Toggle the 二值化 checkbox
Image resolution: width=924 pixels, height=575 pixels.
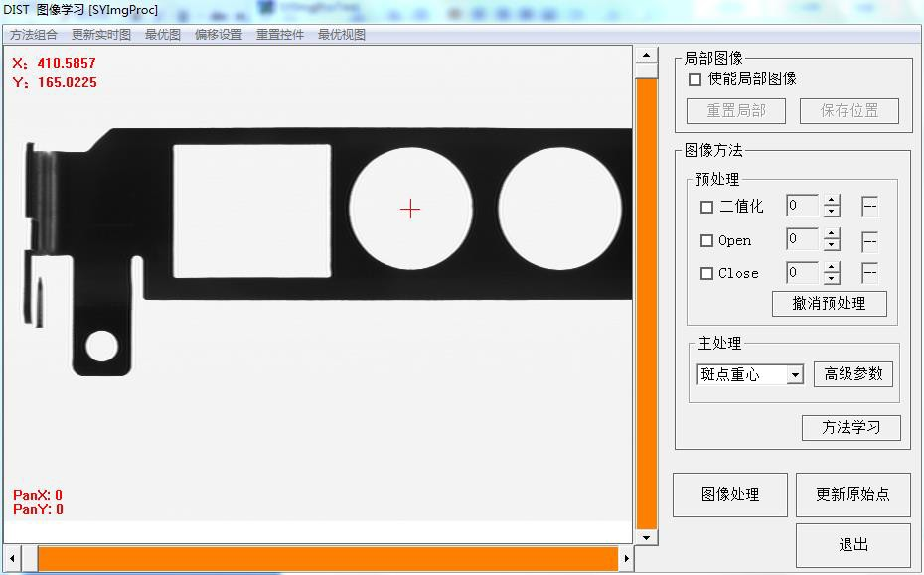pos(707,207)
